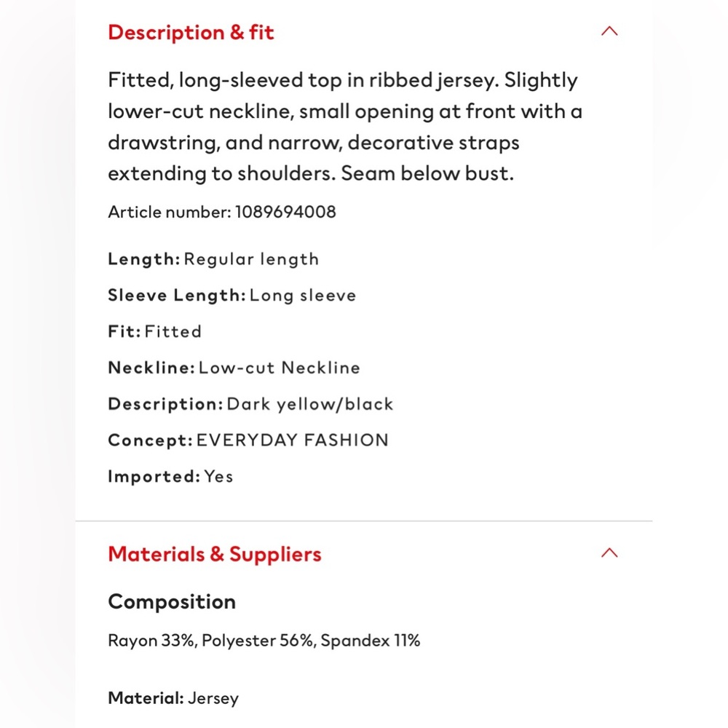The width and height of the screenshot is (728, 728).
Task: Click the Material: Jersey line
Action: [173, 698]
